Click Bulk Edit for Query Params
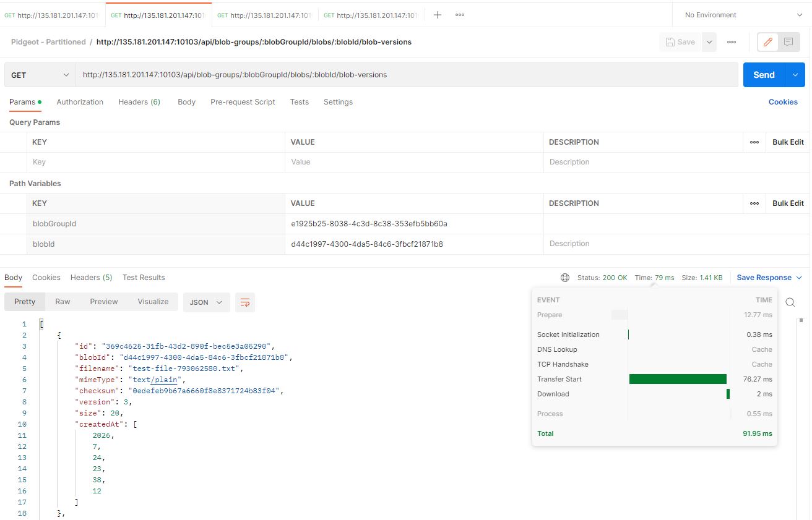812x520 pixels. tap(788, 142)
